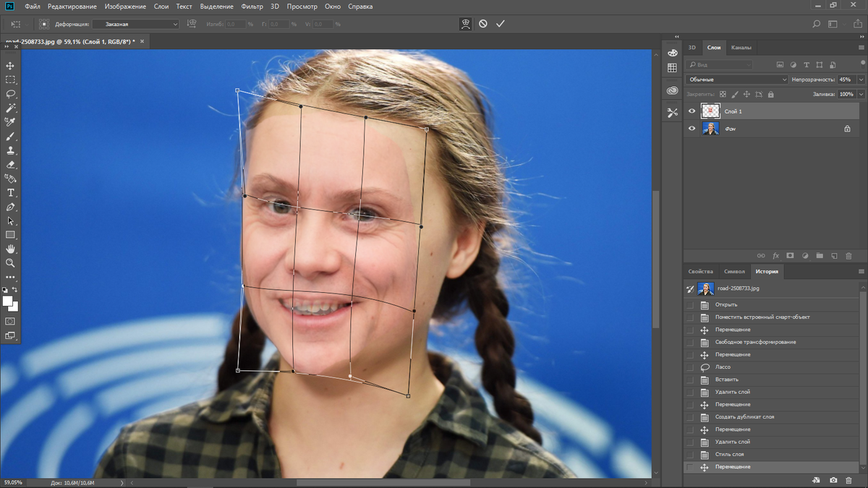Click the warp orientation change icon
868x488 pixels.
point(192,24)
